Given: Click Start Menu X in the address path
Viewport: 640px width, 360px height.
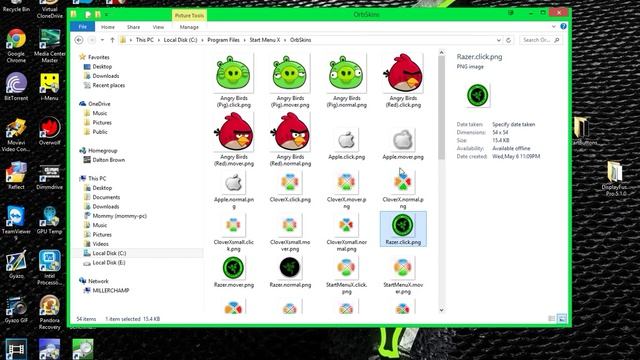Looking at the screenshot, I should (264, 40).
